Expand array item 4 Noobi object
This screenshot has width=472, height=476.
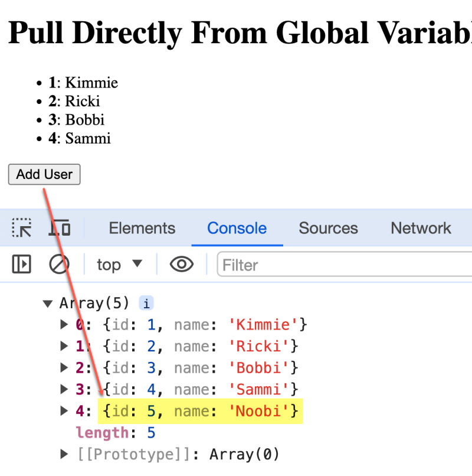pos(64,411)
